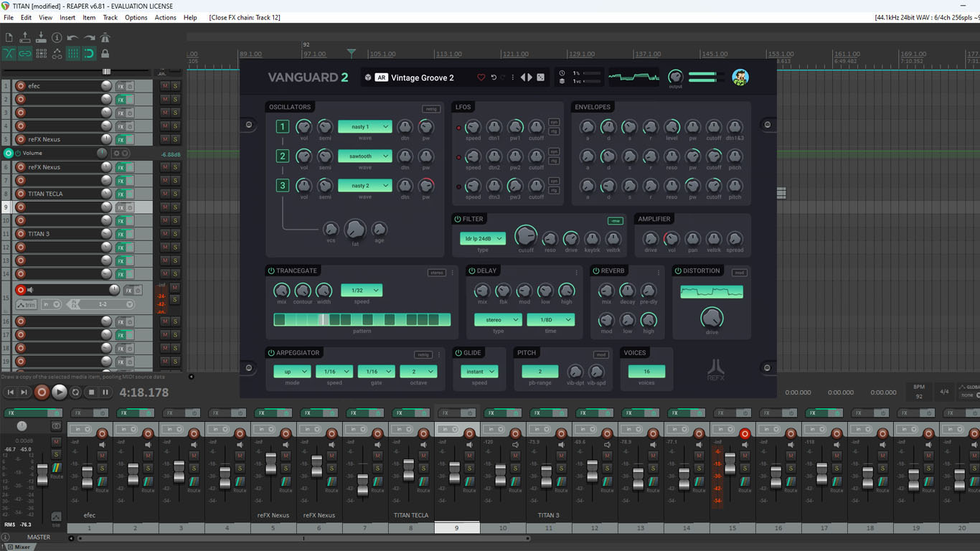Screen dimensions: 980x551
Task: Go to project start in the transport
Action: 10,392
